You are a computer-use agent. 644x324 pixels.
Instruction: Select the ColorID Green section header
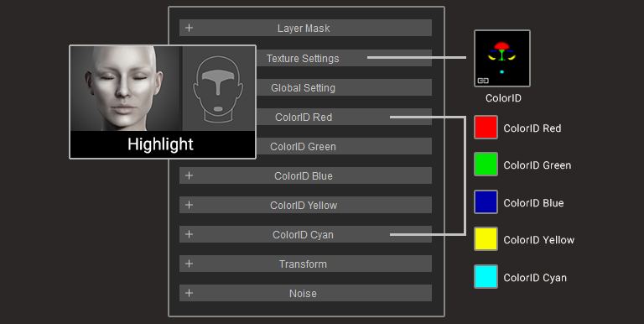click(344, 146)
